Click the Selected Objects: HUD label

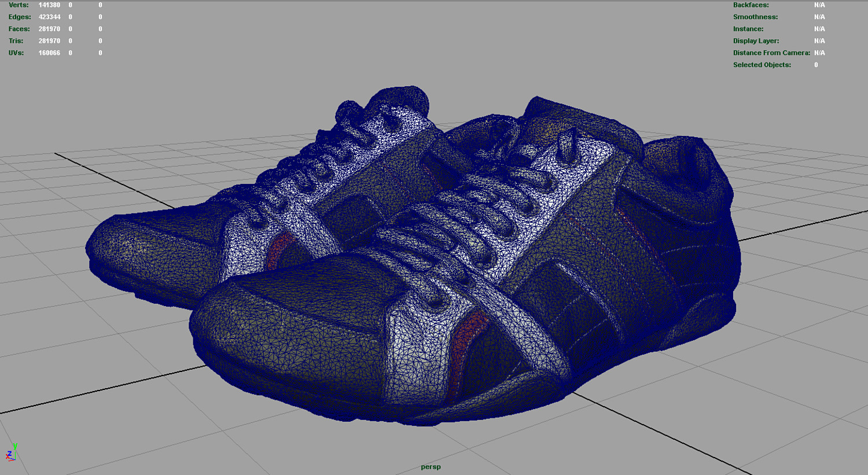click(x=762, y=65)
